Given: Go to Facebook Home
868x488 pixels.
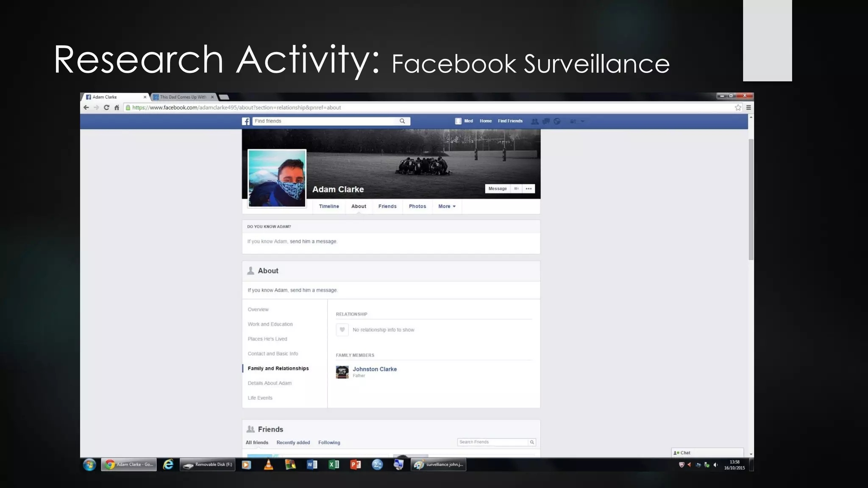Looking at the screenshot, I should coord(486,121).
